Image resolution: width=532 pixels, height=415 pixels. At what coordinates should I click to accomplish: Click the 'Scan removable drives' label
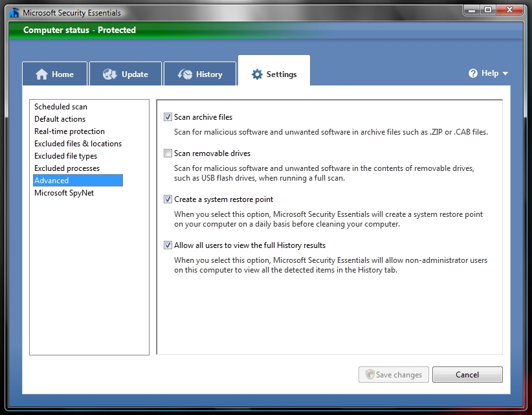point(212,153)
